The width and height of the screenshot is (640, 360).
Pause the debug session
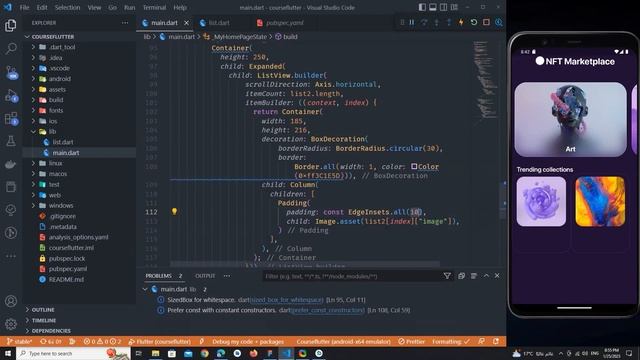412,22
